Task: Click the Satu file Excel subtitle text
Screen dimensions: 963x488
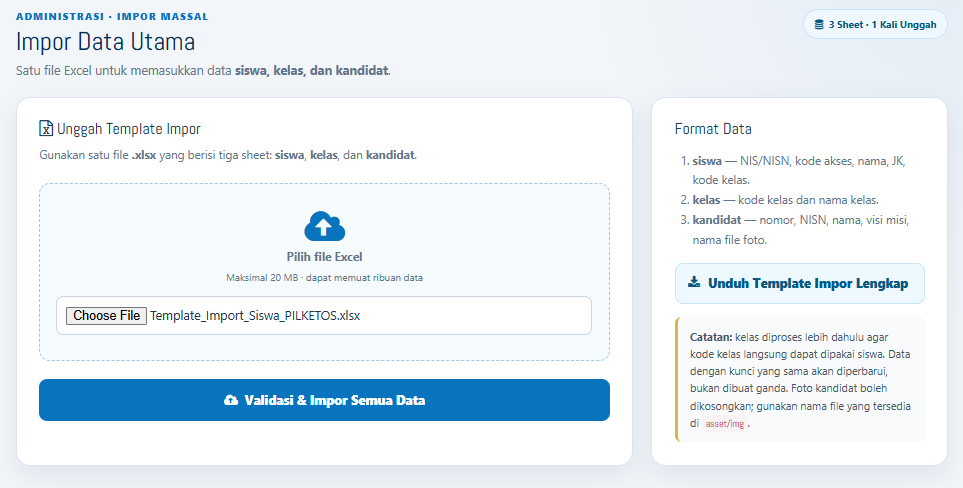Action: 203,71
